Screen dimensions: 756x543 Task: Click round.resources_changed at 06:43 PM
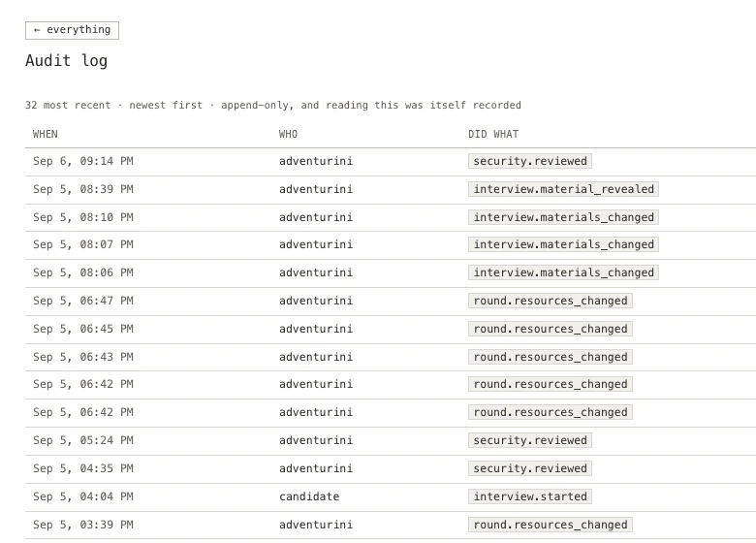tap(551, 357)
